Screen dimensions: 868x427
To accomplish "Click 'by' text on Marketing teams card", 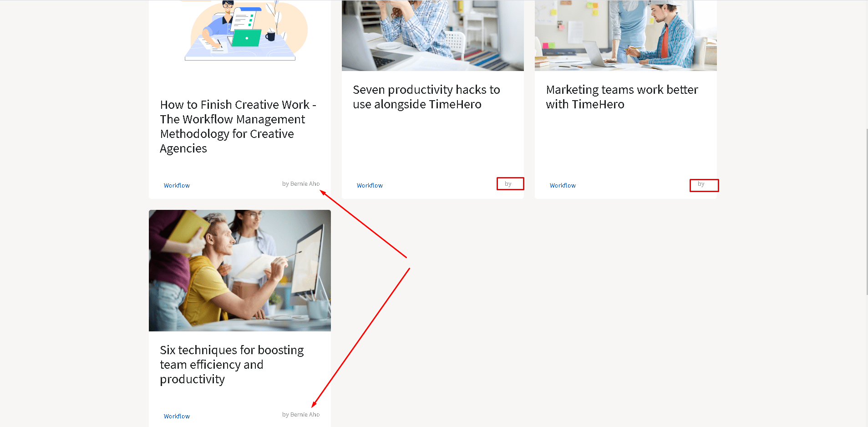I will (x=701, y=184).
